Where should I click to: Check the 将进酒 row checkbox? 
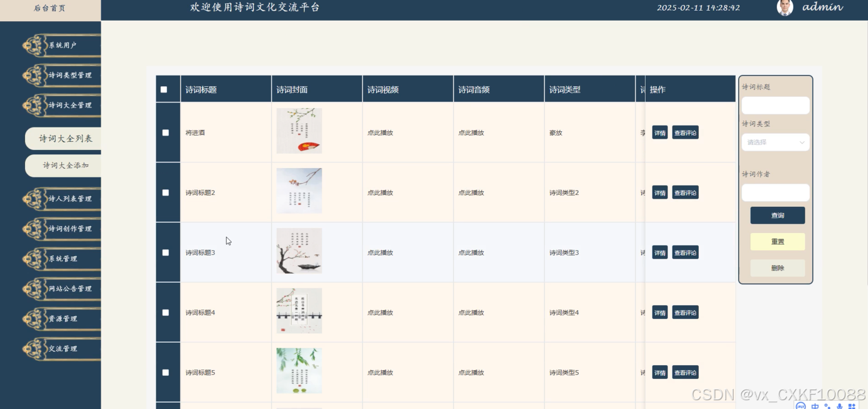166,132
